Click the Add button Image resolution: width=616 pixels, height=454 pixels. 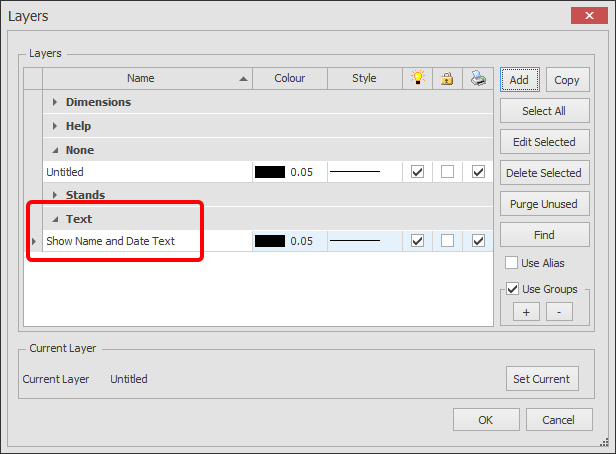pos(520,80)
